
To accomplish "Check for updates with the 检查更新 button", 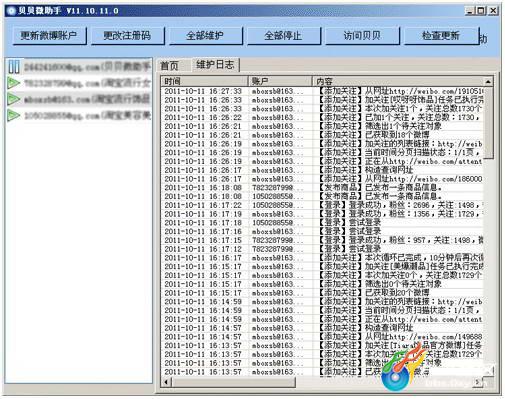I will [x=441, y=36].
